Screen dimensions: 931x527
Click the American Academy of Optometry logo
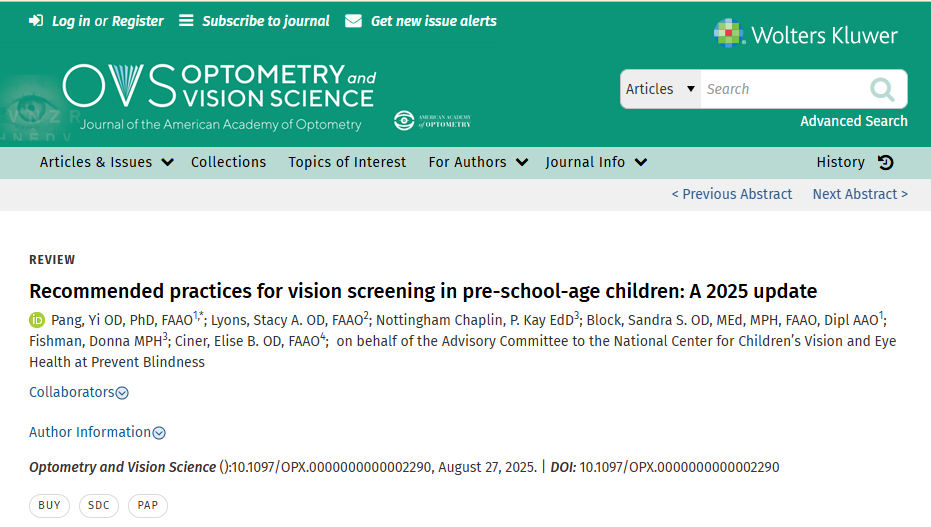[x=432, y=121]
